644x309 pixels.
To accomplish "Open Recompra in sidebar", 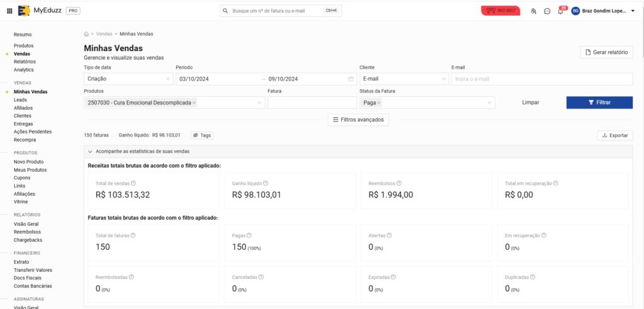I will (25, 140).
